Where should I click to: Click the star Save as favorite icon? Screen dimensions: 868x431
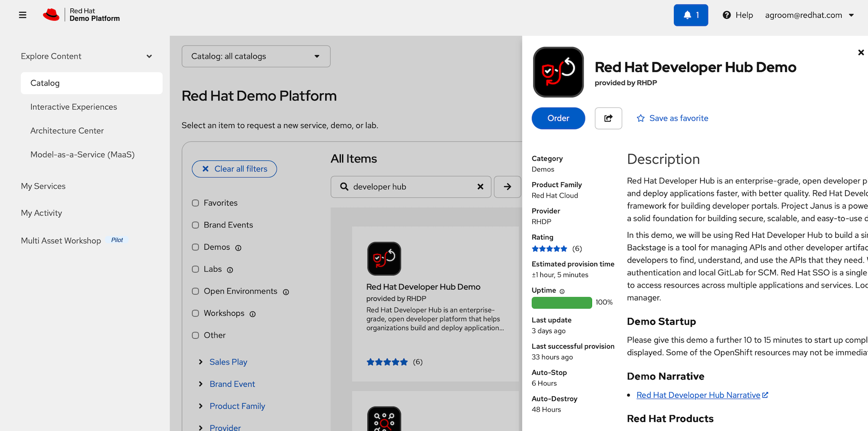click(641, 118)
